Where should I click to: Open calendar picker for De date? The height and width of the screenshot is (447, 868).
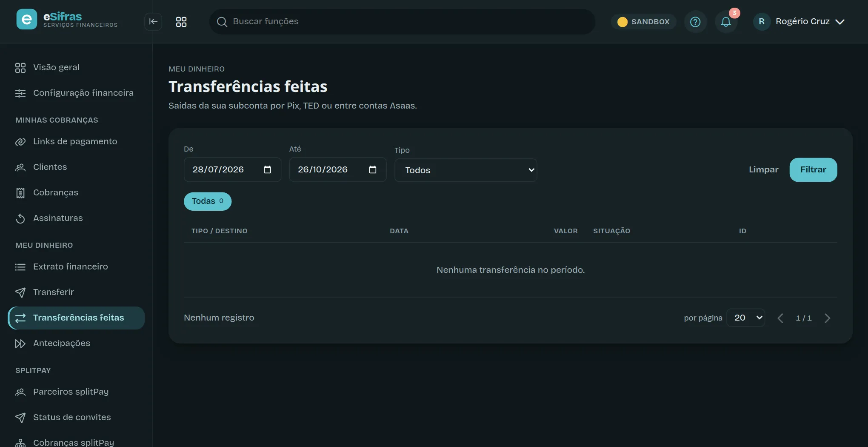click(267, 170)
